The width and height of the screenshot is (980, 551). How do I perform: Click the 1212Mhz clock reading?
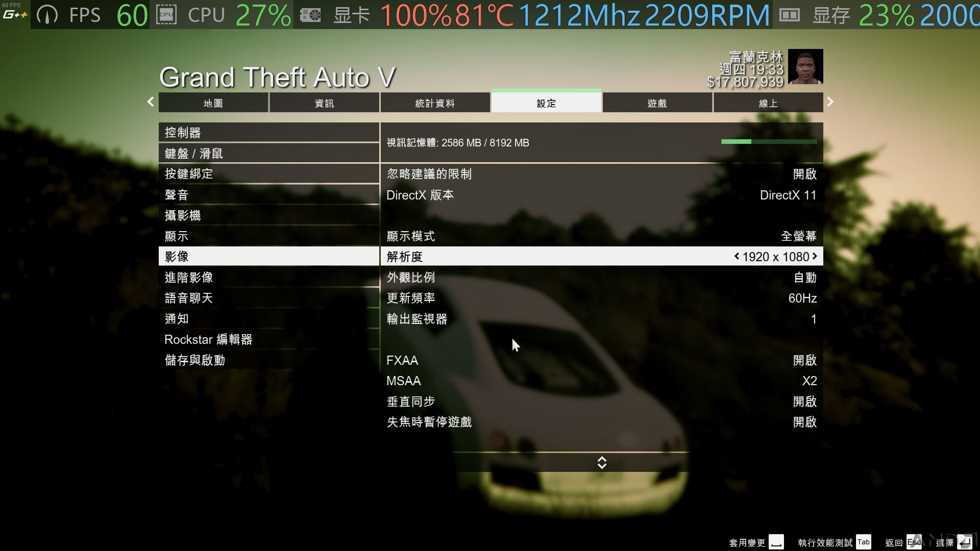(x=579, y=15)
